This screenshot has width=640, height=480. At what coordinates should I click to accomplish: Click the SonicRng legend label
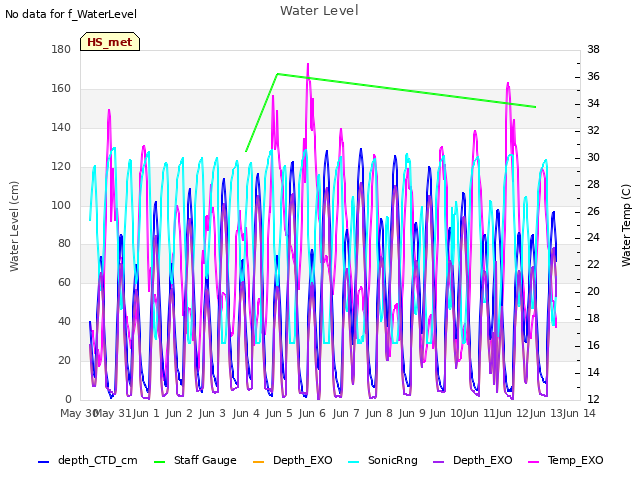coord(393,460)
